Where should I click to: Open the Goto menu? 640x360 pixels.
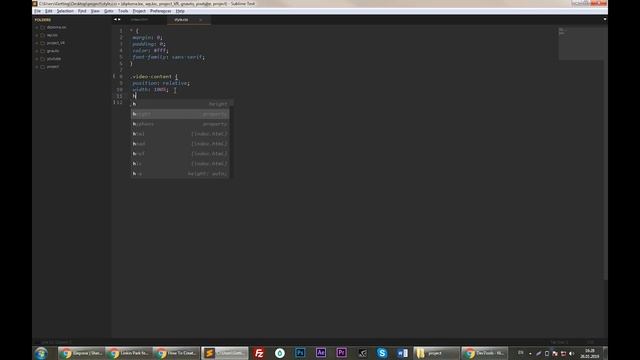(109, 11)
